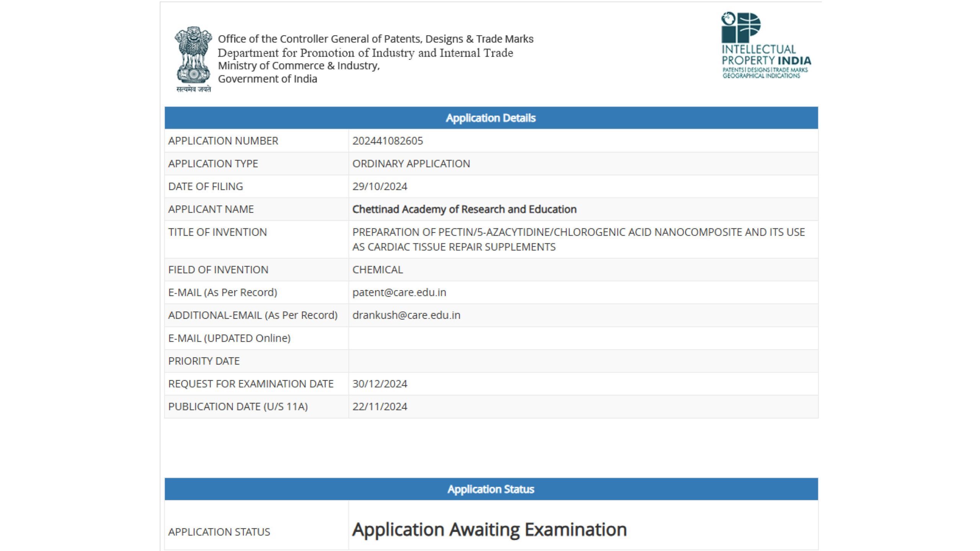Click the Application Status header bar
The width and height of the screenshot is (980, 551).
pos(491,489)
